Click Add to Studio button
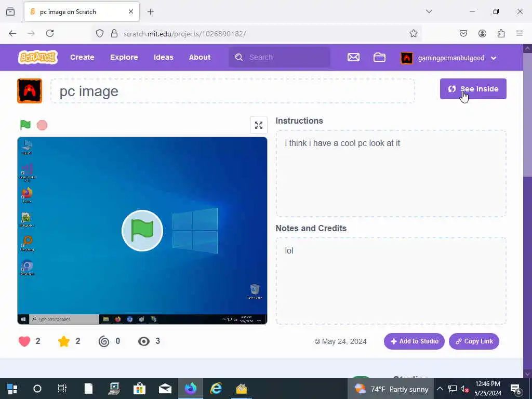Image resolution: width=532 pixels, height=399 pixels. click(x=414, y=341)
